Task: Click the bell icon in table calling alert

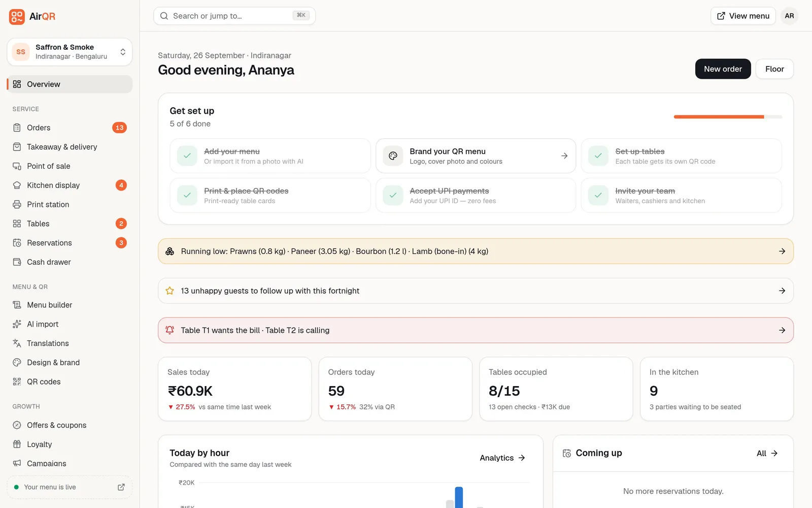Action: (170, 330)
